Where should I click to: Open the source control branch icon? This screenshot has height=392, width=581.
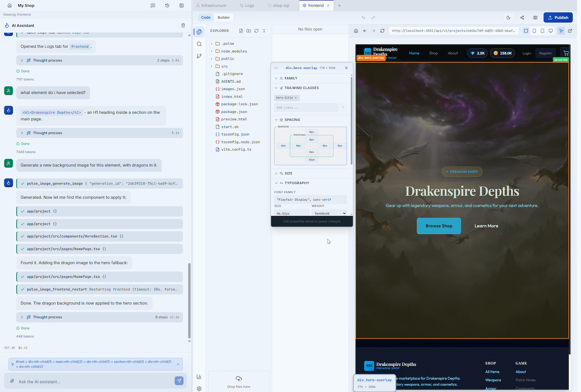tap(199, 56)
